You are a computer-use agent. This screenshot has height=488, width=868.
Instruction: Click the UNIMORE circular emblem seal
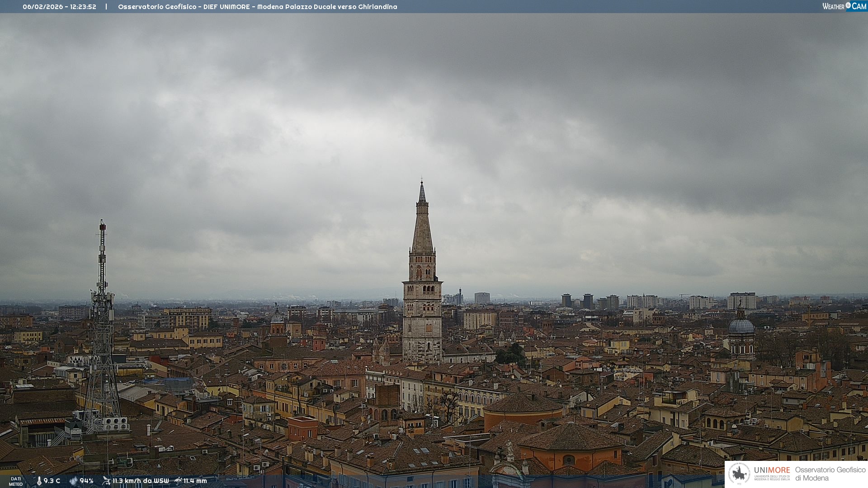pyautogui.click(x=739, y=474)
